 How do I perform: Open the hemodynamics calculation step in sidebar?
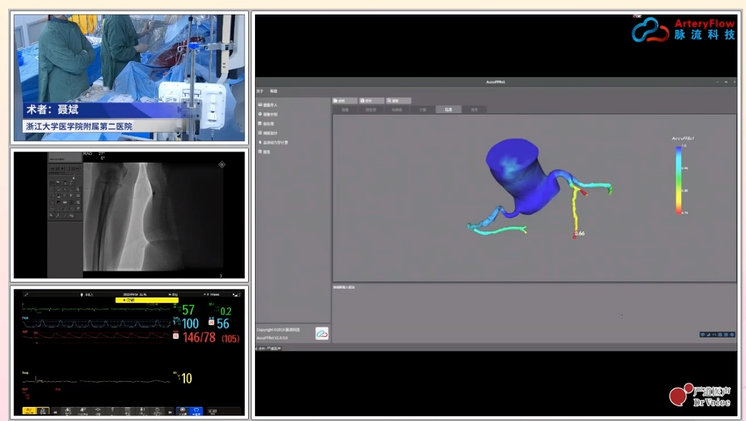pyautogui.click(x=261, y=142)
